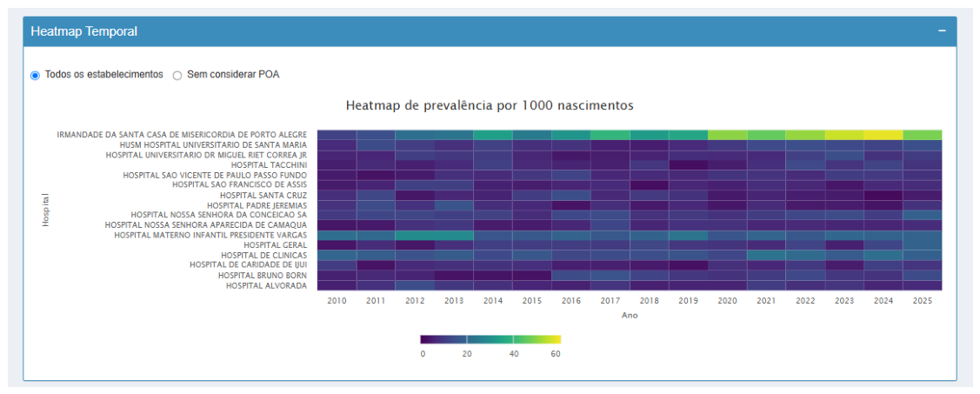Screen dimensions: 980x394
Task: Click Santa Casa de Misericordia cell for 2024
Action: [883, 135]
